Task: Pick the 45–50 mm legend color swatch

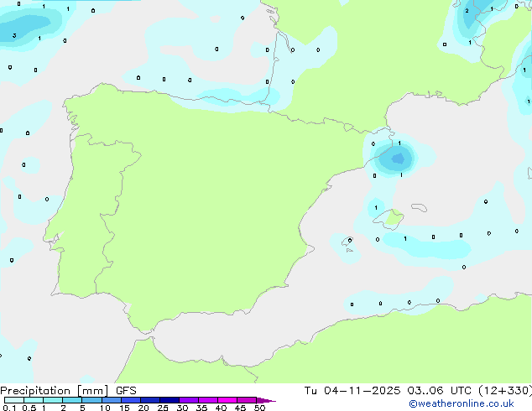Action: (247, 400)
